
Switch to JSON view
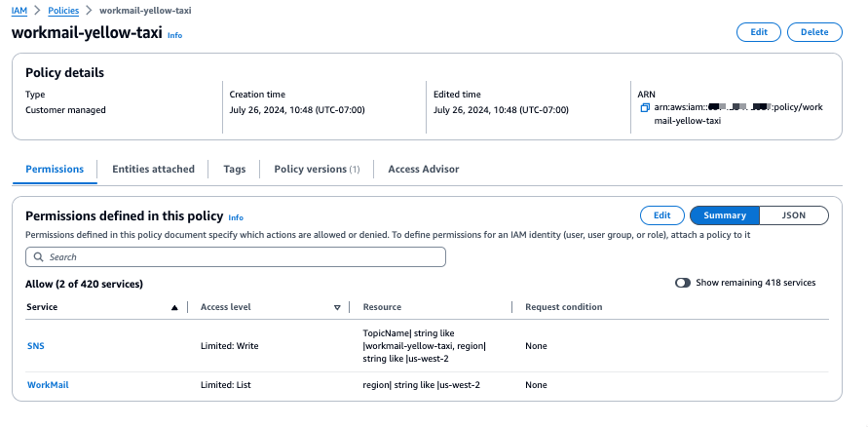tap(793, 215)
